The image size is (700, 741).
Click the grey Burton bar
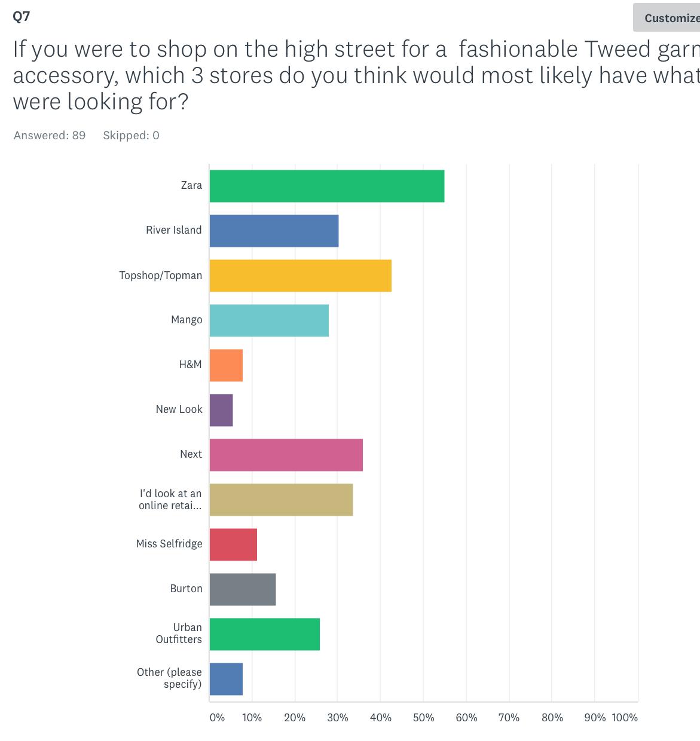coord(243,589)
